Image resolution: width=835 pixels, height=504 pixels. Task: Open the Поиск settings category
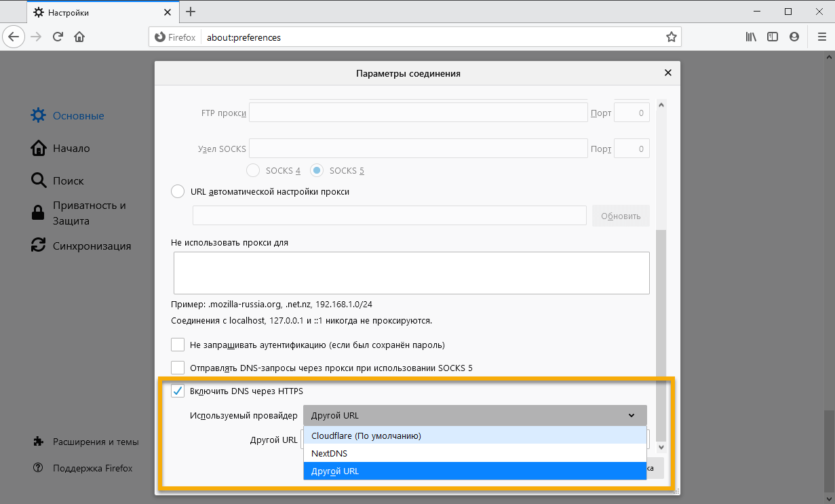tap(58, 181)
